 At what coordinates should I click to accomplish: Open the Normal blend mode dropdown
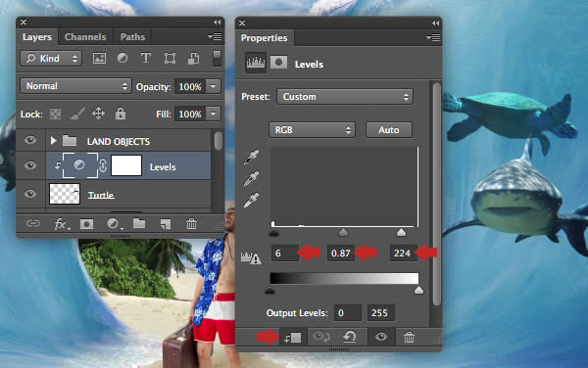75,86
